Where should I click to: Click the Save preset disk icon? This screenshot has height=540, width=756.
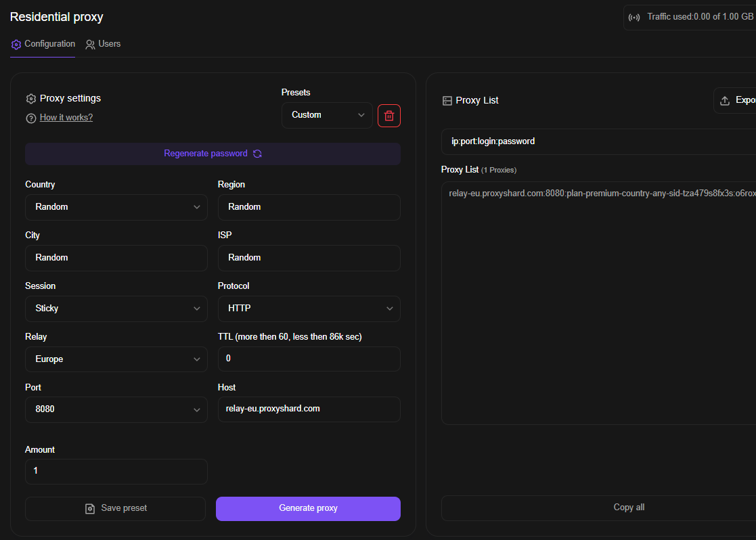point(90,509)
